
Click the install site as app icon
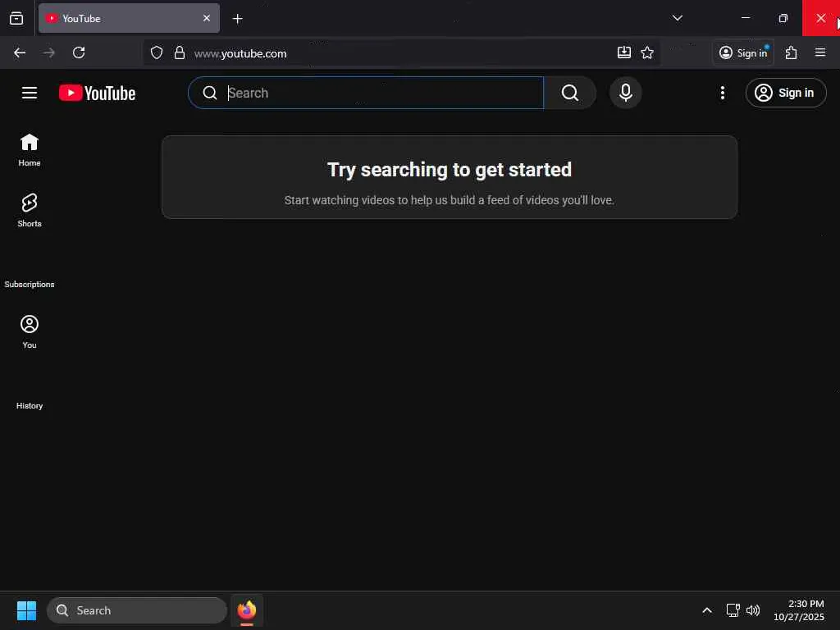(x=624, y=52)
